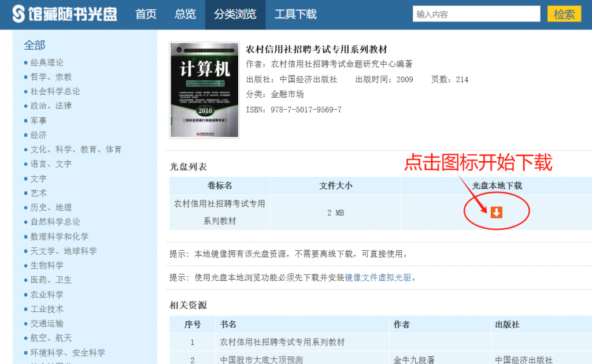Browse the 交通运输 category
This screenshot has height=364, width=592.
pos(47,324)
